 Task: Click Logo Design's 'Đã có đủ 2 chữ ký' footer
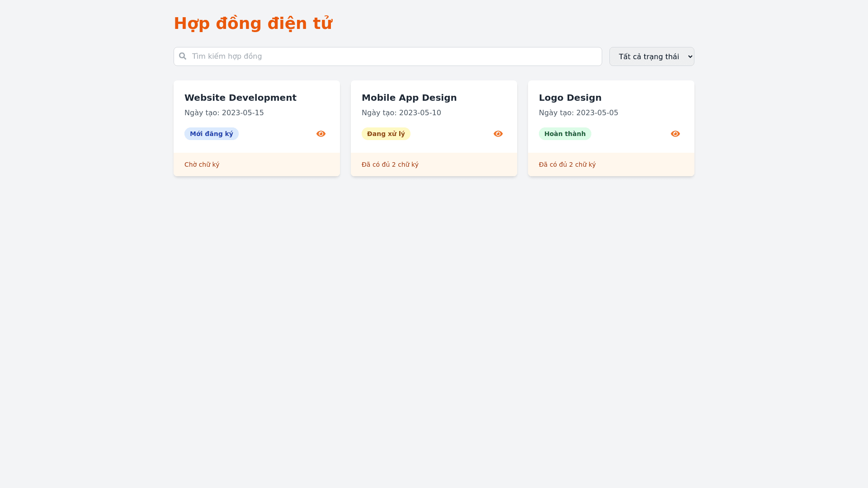coord(567,164)
